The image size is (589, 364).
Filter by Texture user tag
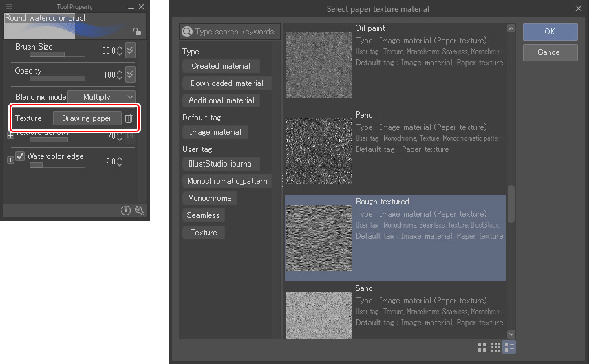tap(203, 233)
